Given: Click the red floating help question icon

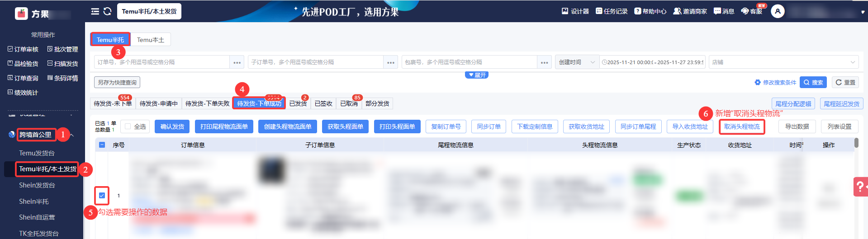Looking at the screenshot, I should pos(860,187).
